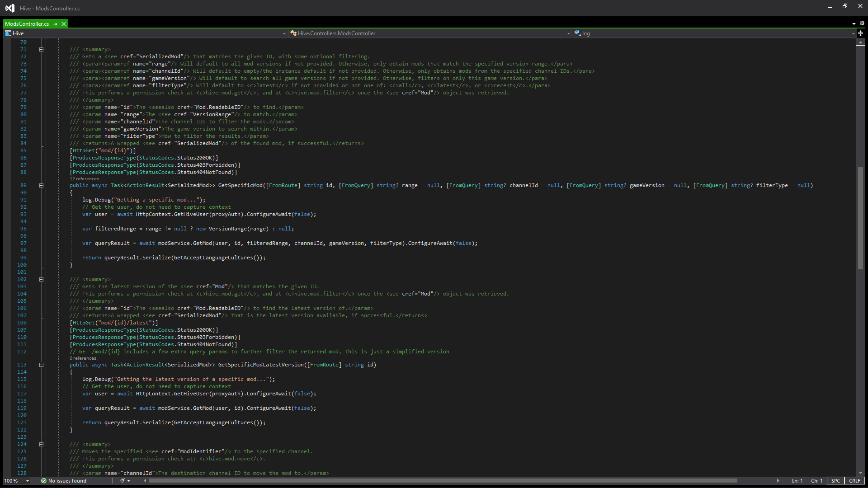This screenshot has width=868, height=488.
Task: Click 'filteredRange' variable on line 95
Action: 115,229
